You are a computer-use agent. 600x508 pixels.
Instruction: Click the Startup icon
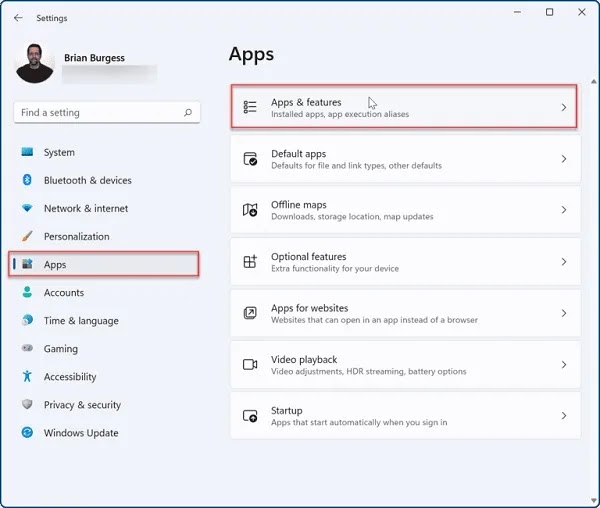point(250,416)
